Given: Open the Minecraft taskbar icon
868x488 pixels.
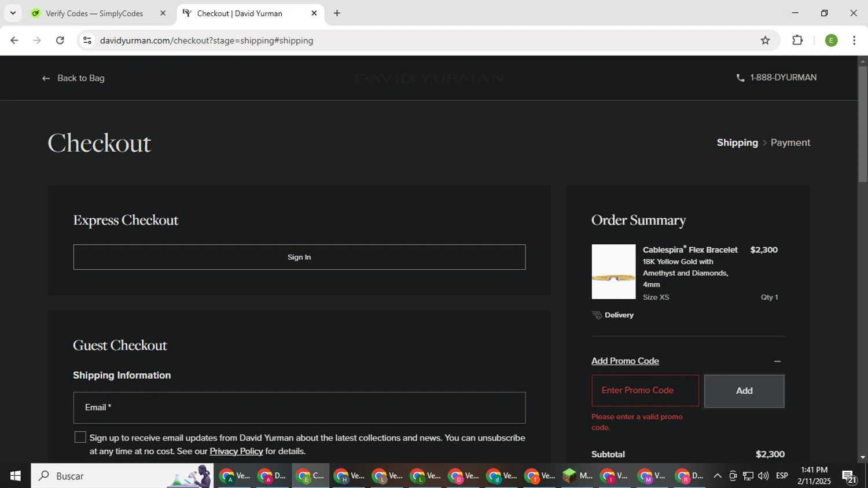Looking at the screenshot, I should [578, 476].
